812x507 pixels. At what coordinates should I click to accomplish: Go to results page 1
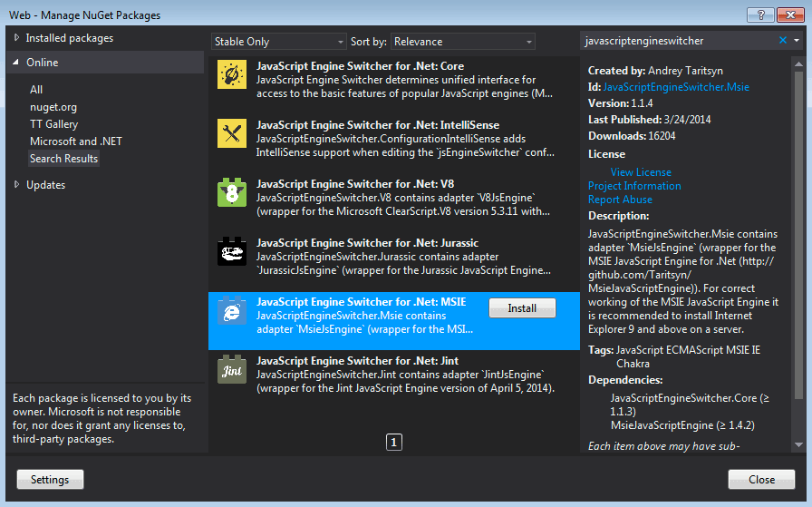click(x=393, y=443)
